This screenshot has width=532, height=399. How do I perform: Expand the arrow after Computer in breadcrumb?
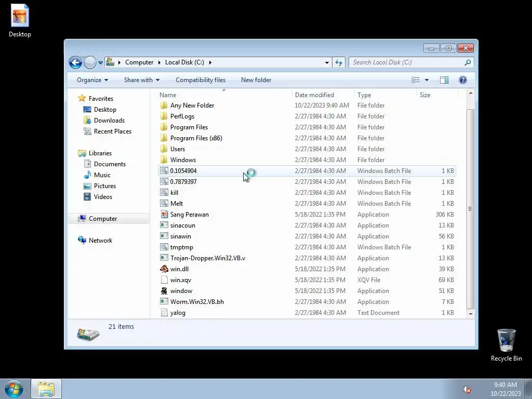coord(159,62)
